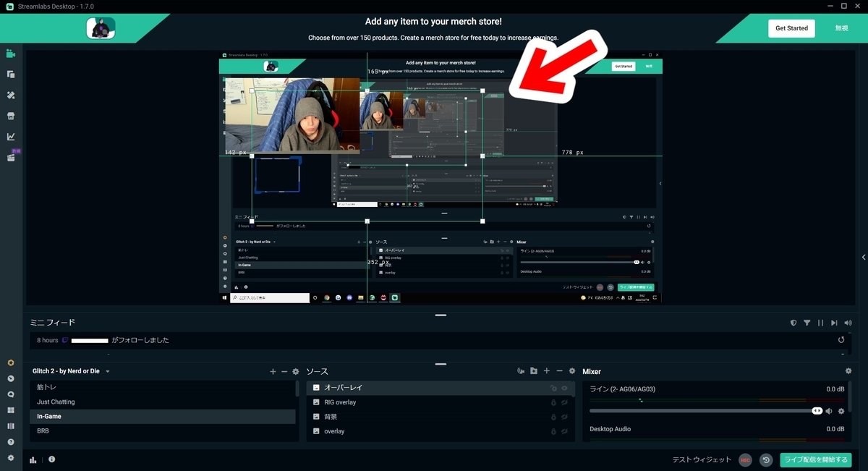Add a source folder
Viewport: 868px width, 471px height.
tap(534, 371)
